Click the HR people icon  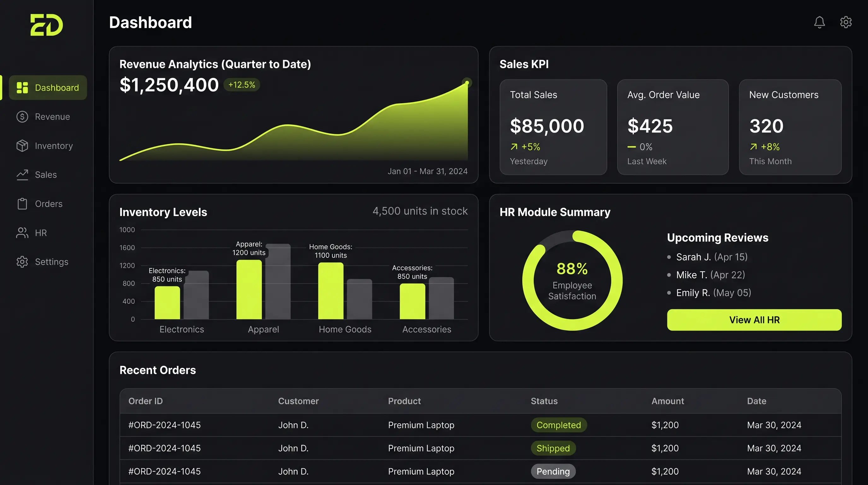point(22,233)
